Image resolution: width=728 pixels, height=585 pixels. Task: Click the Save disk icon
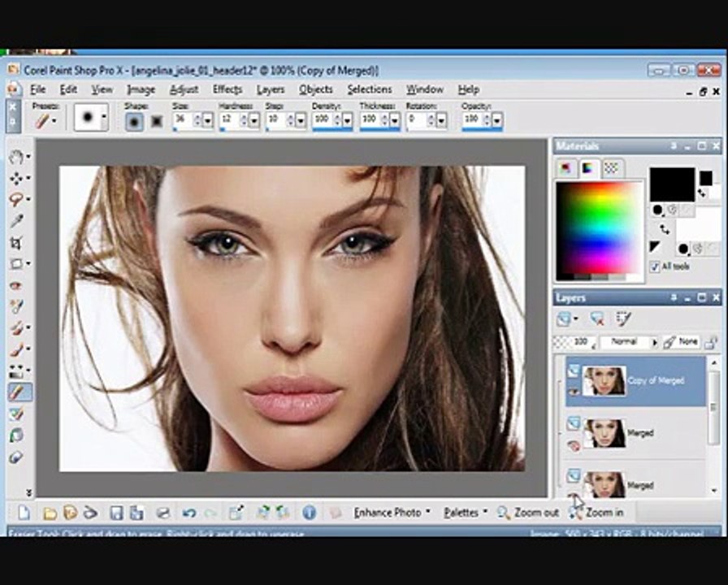(116, 513)
